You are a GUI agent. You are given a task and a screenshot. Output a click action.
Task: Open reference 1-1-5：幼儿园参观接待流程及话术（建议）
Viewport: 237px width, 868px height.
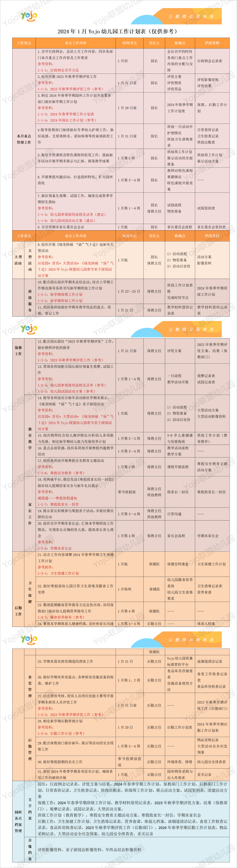coord(72,214)
